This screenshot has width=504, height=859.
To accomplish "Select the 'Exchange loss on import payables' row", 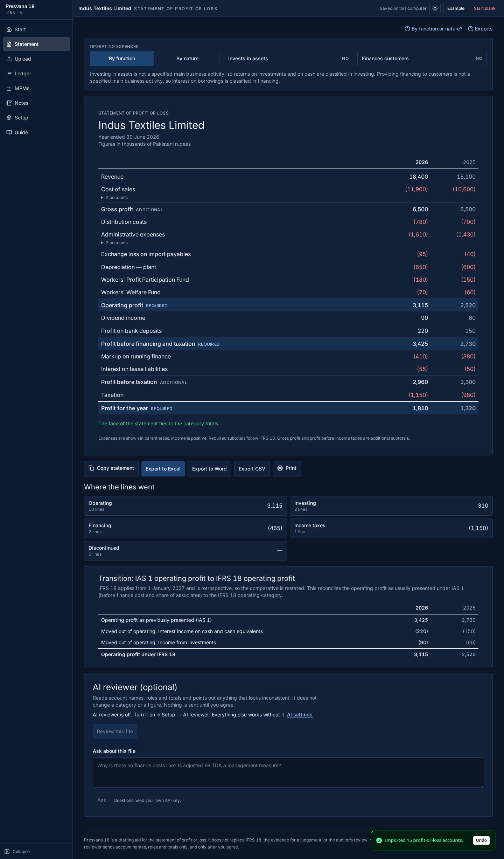I will click(x=288, y=254).
